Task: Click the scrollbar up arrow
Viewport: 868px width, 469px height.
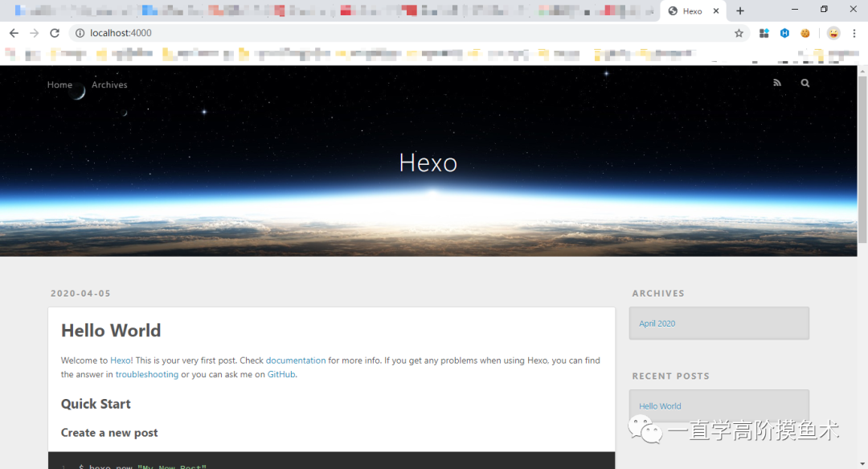Action: (x=862, y=71)
